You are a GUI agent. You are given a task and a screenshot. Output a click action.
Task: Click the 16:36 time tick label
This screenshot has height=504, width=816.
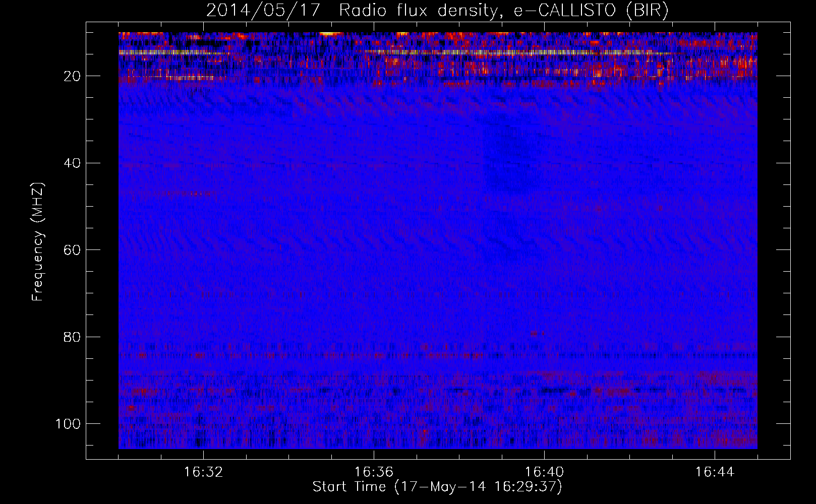pyautogui.click(x=374, y=472)
